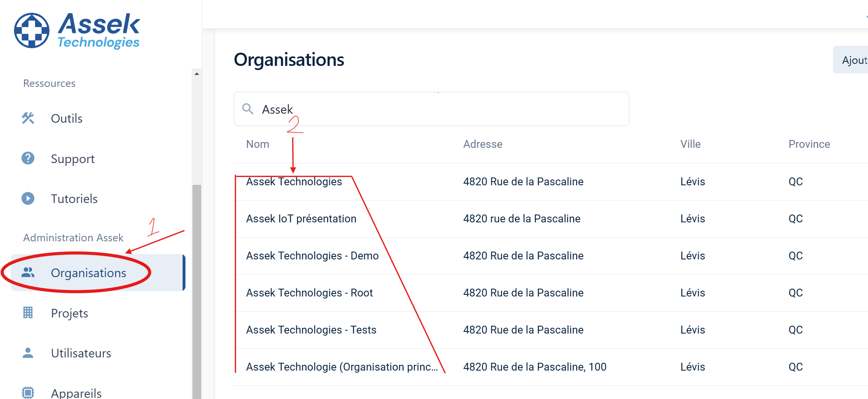Screen dimensions: 868x399
Task: Click the Utilisateurs person icon
Action: [28, 353]
